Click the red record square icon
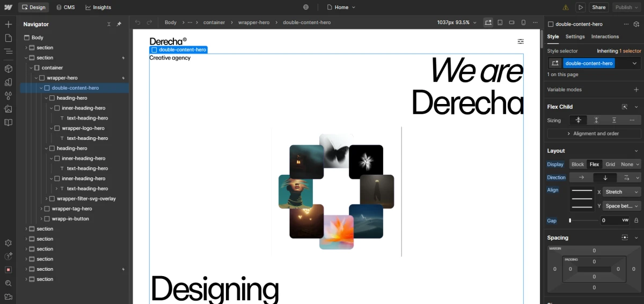Screen dimensions: 644x304 point(8,270)
